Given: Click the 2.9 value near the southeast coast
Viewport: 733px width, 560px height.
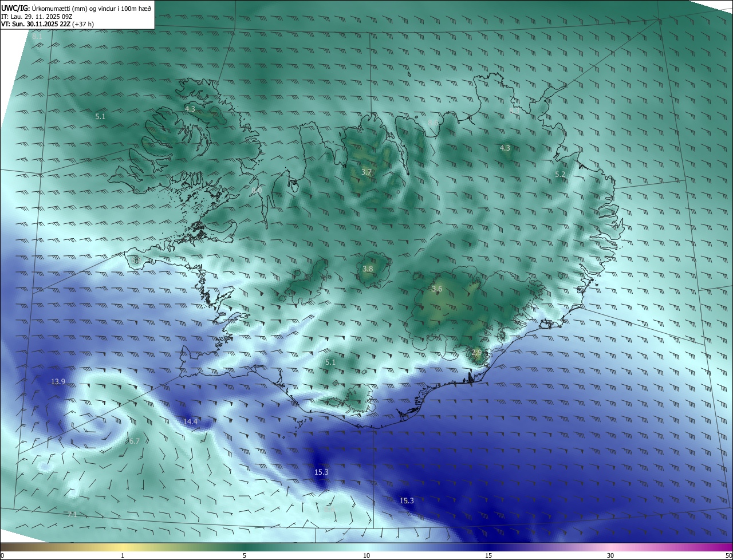Looking at the screenshot, I should point(476,352).
